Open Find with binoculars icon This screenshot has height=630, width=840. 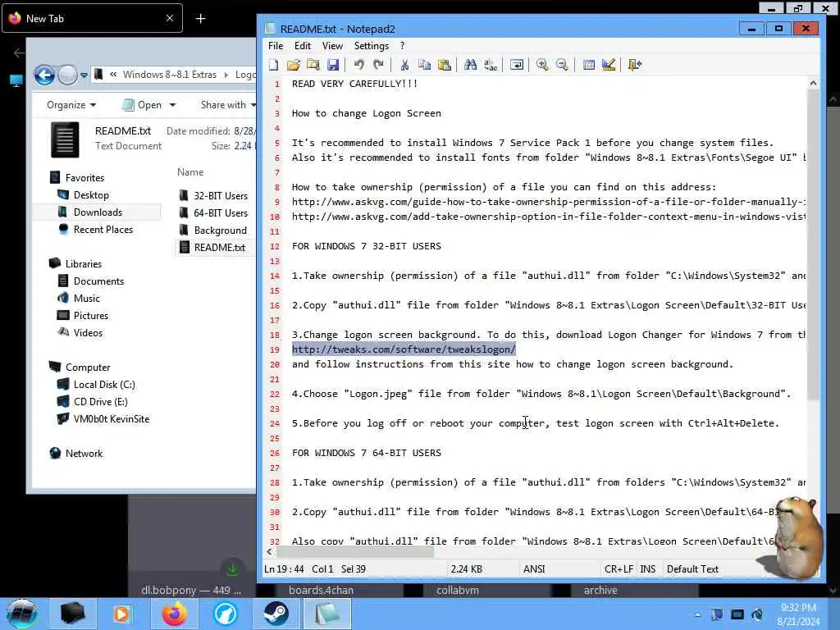point(470,65)
